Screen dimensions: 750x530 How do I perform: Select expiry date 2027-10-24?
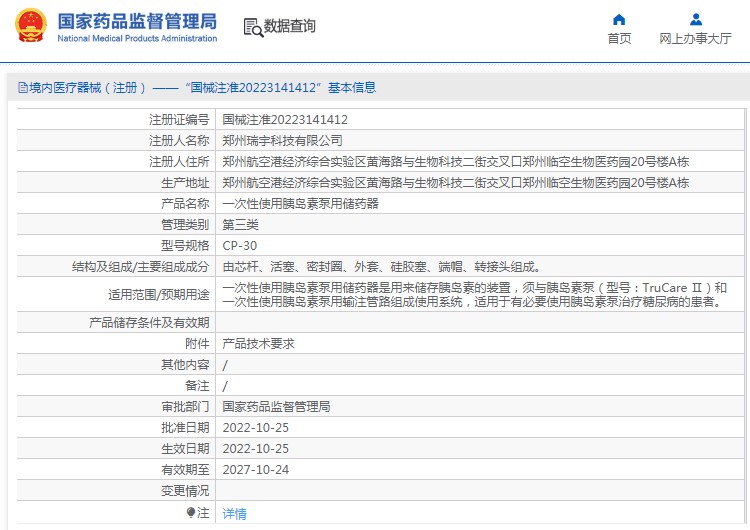(255, 470)
